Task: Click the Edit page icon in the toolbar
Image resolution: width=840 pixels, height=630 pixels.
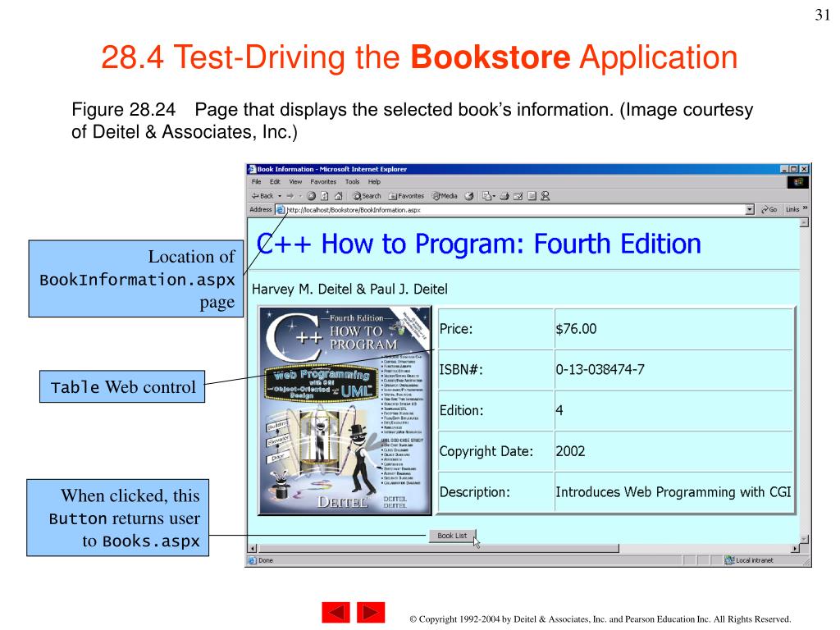Action: tap(518, 196)
